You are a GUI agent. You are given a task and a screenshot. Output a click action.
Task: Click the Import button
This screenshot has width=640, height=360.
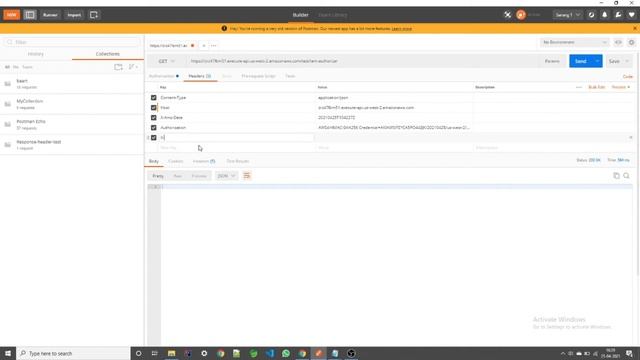[x=74, y=15]
